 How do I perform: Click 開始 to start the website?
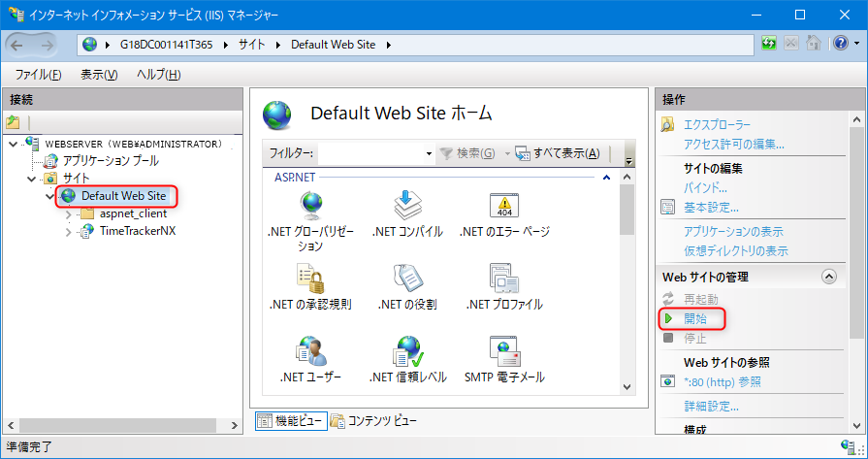tap(695, 319)
